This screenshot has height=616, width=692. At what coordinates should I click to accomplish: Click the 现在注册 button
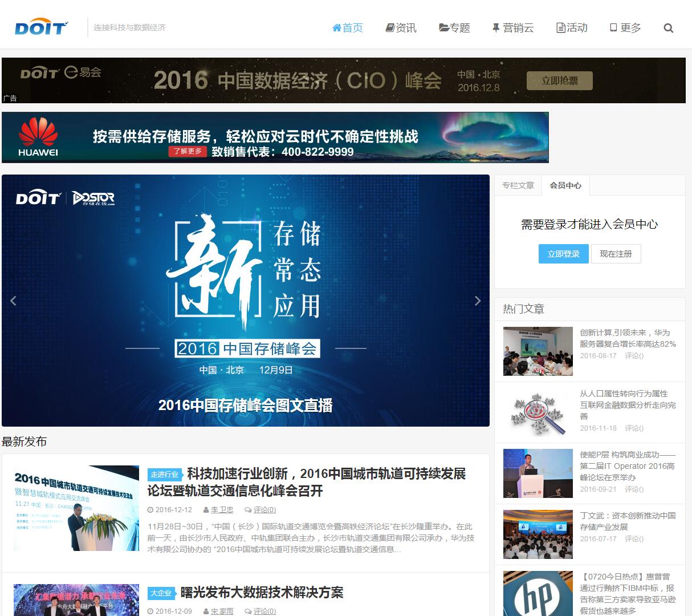pos(616,254)
